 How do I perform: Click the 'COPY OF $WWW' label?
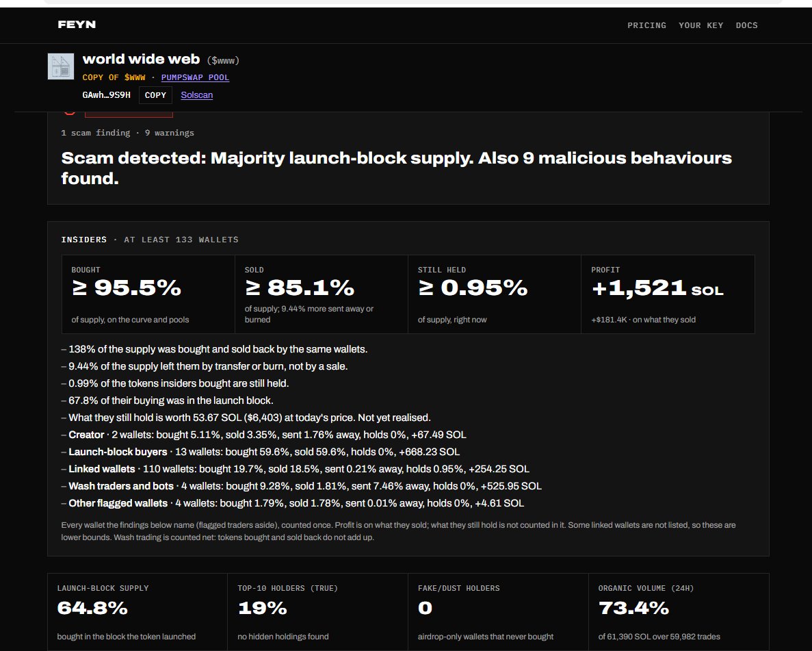click(x=114, y=77)
